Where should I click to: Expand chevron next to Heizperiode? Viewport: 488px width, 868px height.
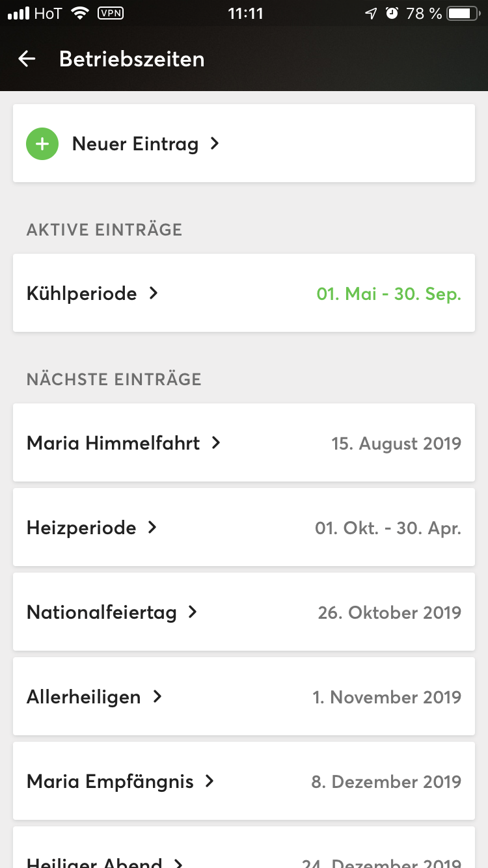point(152,528)
